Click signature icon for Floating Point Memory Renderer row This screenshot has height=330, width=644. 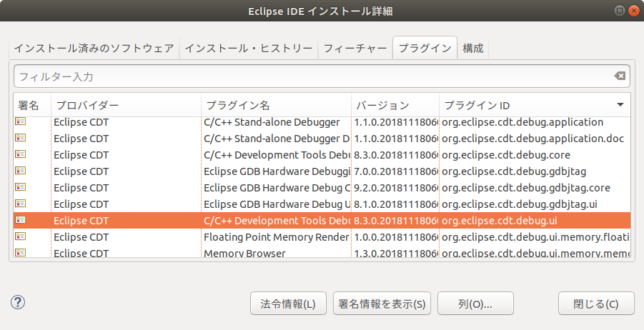point(20,236)
